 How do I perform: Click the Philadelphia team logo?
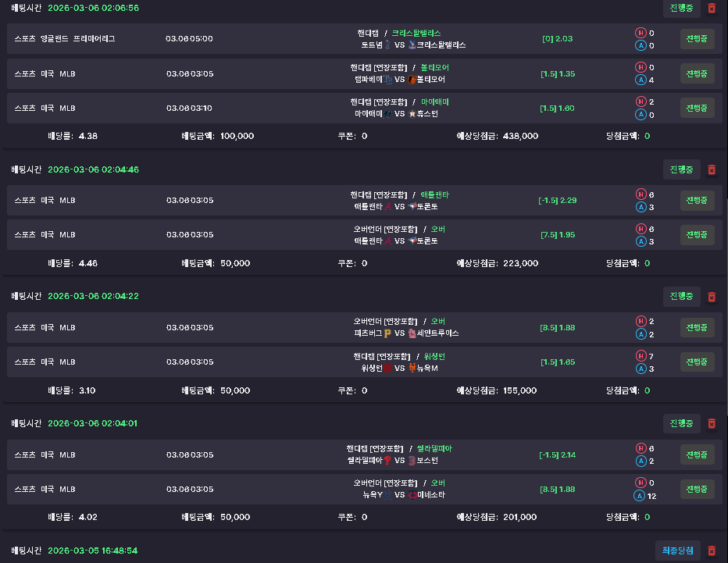pyautogui.click(x=387, y=461)
